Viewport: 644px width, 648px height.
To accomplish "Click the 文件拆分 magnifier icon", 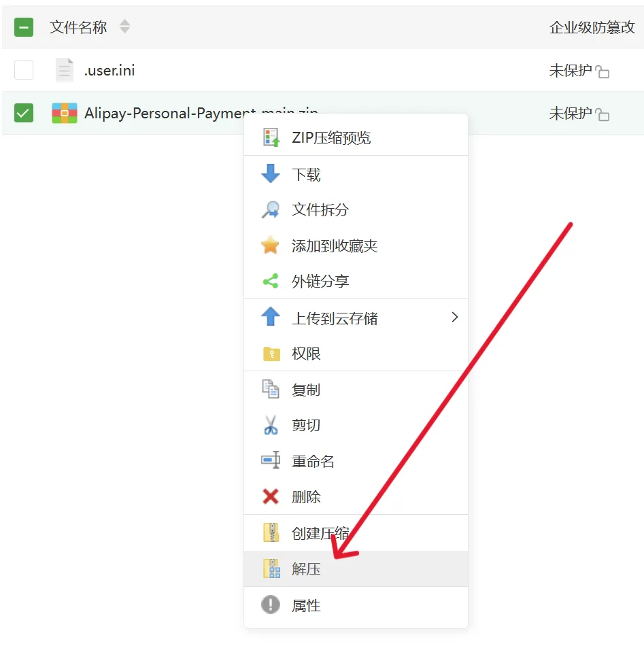I will (x=271, y=209).
